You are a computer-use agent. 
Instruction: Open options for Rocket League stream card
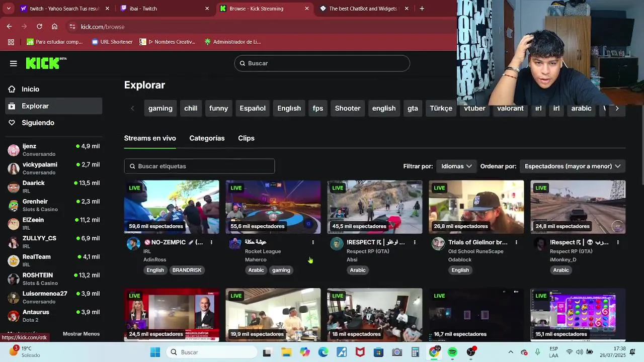pos(313,242)
